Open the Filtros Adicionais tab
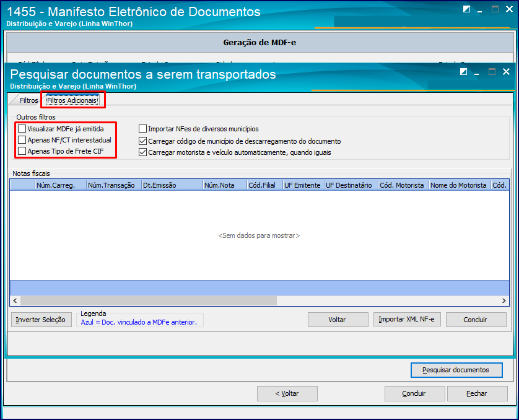The height and width of the screenshot is (420, 519). (72, 100)
